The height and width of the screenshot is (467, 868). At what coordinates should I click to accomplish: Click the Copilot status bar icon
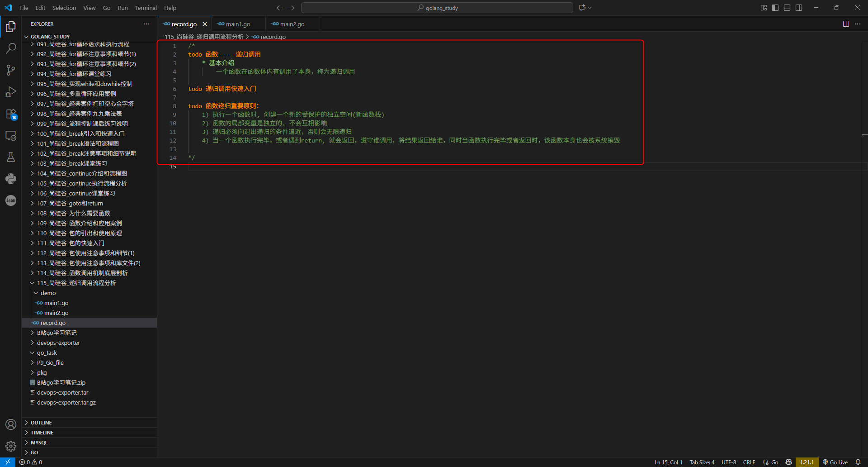(x=788, y=462)
